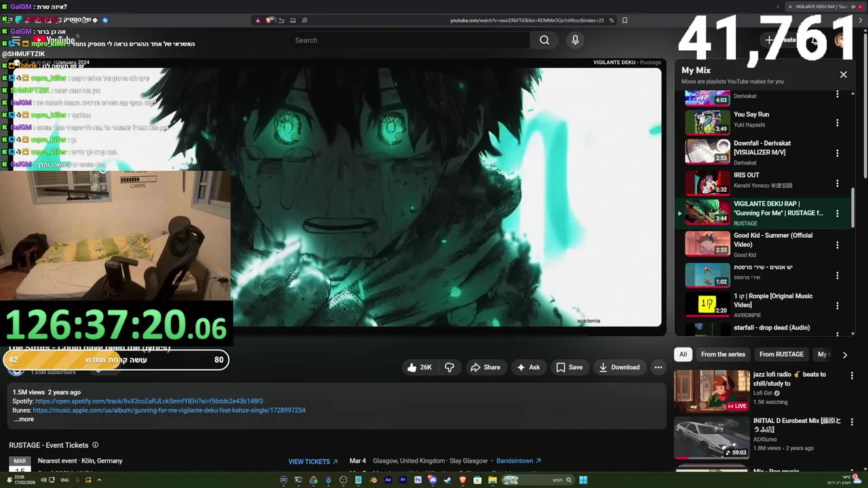The image size is (868, 488).
Task: Open options menu for You Say Run
Action: (837, 123)
